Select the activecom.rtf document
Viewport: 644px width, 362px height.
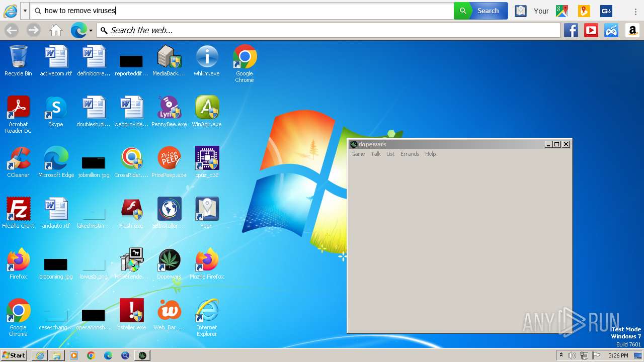(x=56, y=61)
